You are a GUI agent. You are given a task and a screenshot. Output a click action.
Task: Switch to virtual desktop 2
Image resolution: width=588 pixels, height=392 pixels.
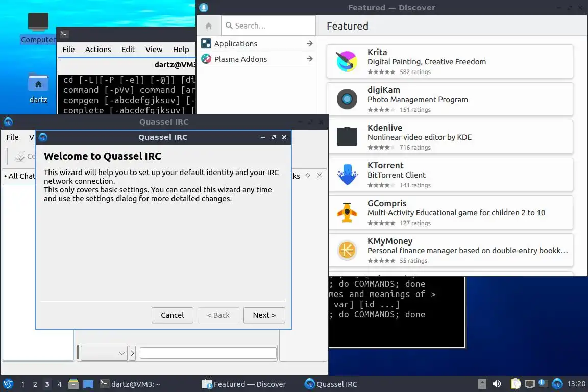[x=35, y=384]
